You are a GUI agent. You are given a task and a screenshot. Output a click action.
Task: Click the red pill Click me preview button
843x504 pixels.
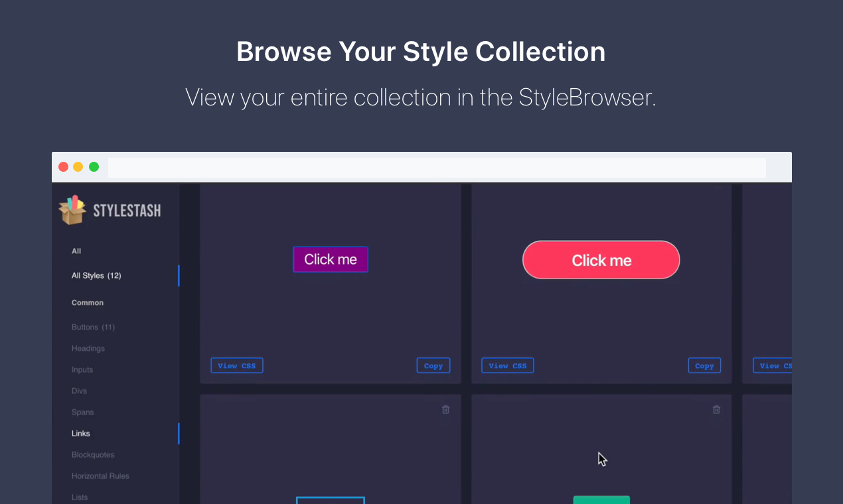tap(601, 260)
